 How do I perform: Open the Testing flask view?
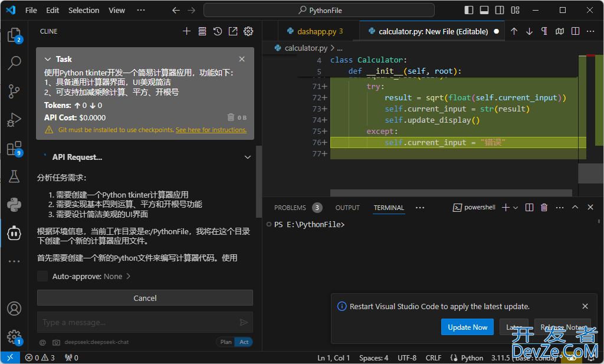pos(14,176)
